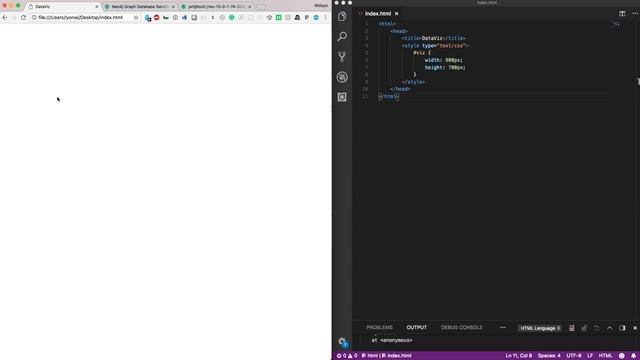Close the DataViz Chrome tab
The width and height of the screenshot is (640, 360).
(97, 7)
